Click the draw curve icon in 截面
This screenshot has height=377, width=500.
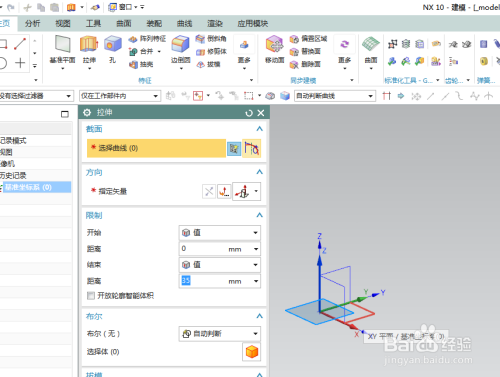click(x=252, y=148)
